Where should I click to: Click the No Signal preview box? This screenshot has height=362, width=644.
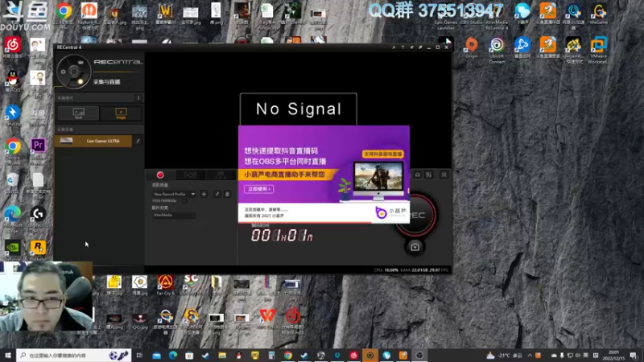tap(298, 109)
